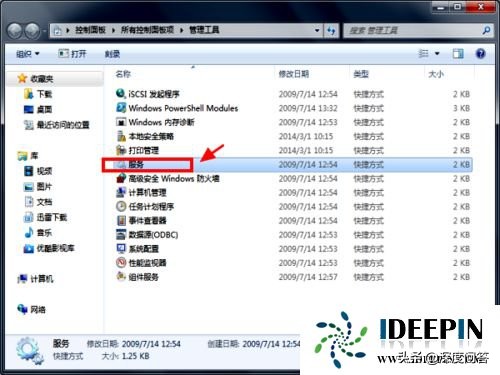
Task: Select the 事件查看器 icon
Action: coord(120,220)
